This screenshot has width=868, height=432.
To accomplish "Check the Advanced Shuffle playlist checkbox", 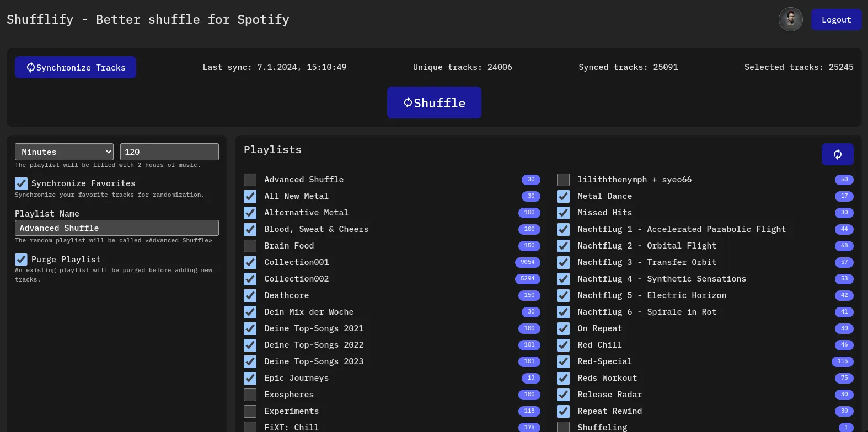I will tap(250, 180).
